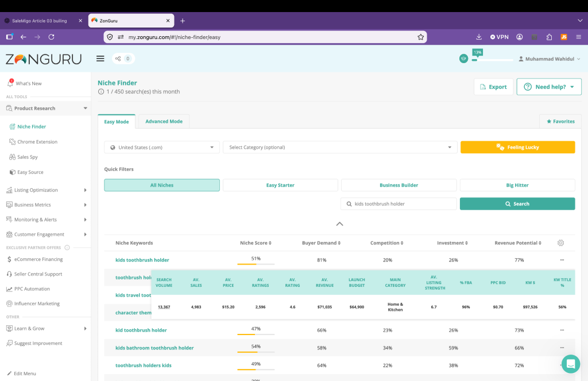The width and height of the screenshot is (588, 381).
Task: Collapse the filters panel with the chevron
Action: tap(339, 224)
